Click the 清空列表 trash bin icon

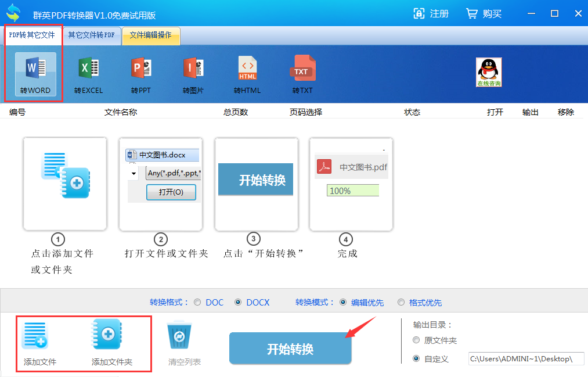click(179, 335)
